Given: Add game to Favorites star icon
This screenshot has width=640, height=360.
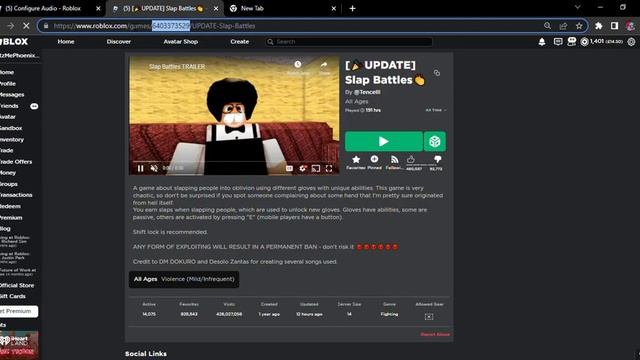Looking at the screenshot, I should tap(356, 160).
